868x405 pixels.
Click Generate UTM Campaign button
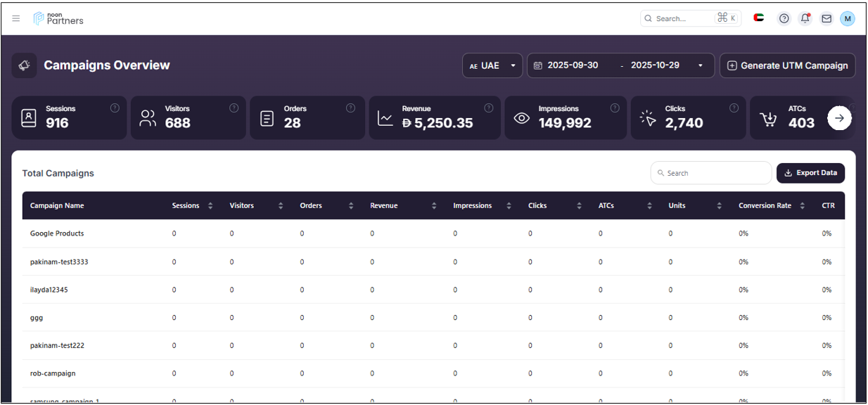tap(787, 65)
